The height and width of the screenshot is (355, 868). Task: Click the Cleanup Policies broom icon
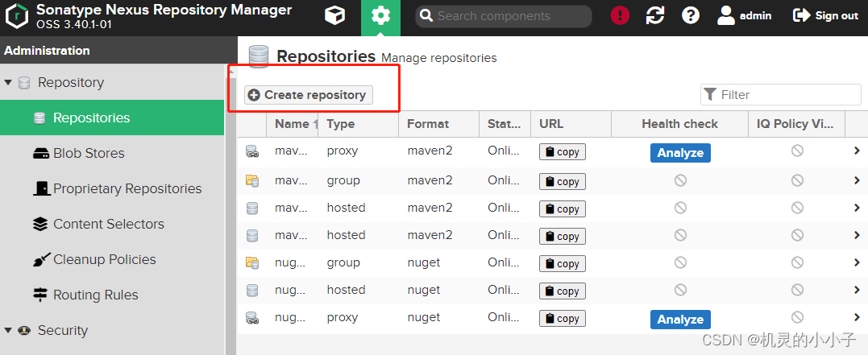[x=41, y=259]
